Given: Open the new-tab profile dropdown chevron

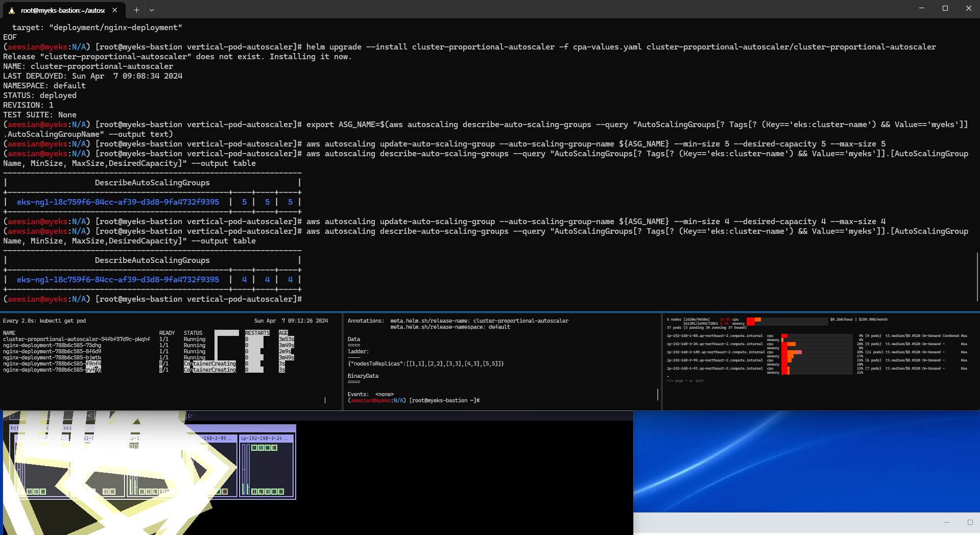Looking at the screenshot, I should click(152, 10).
